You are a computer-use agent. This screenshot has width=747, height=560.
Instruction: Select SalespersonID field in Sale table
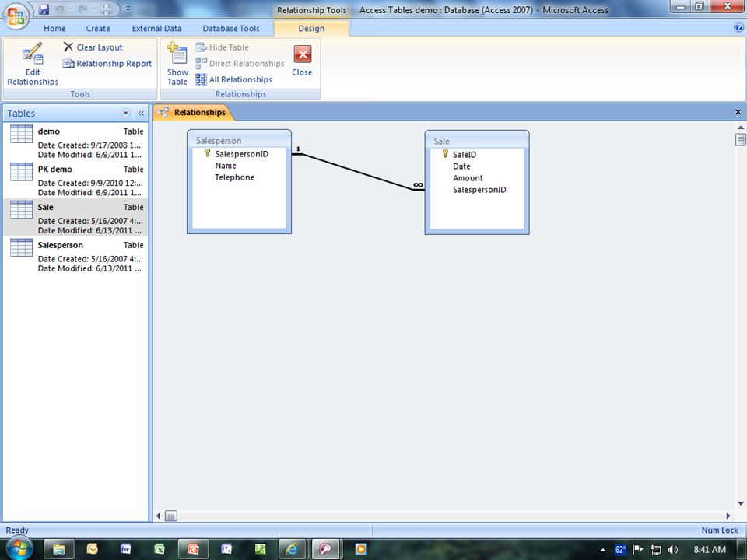[479, 190]
